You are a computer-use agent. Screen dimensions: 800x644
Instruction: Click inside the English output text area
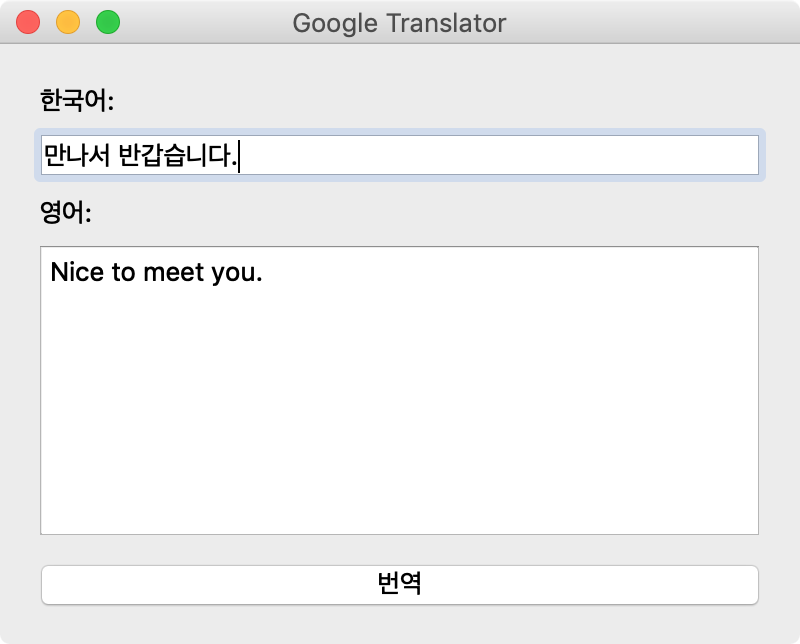coord(399,390)
